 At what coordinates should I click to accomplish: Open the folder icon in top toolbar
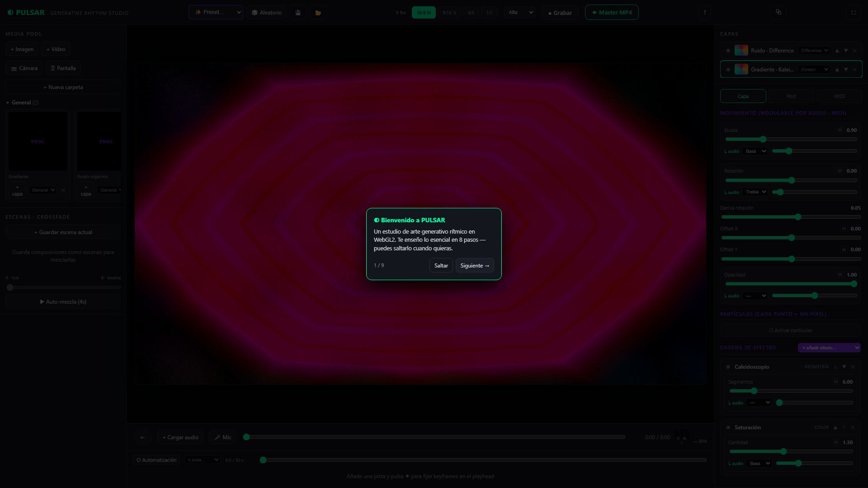coord(318,13)
